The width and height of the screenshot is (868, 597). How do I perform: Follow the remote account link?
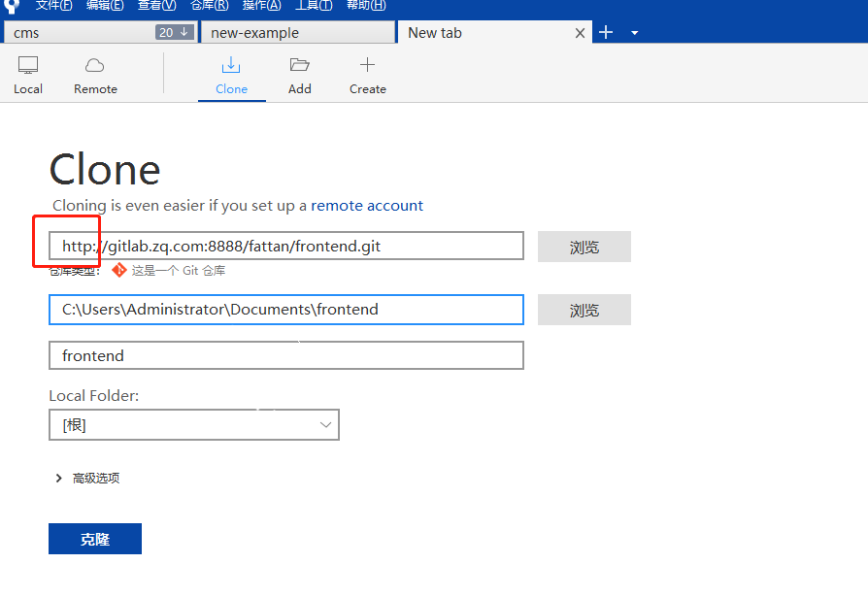click(x=367, y=206)
